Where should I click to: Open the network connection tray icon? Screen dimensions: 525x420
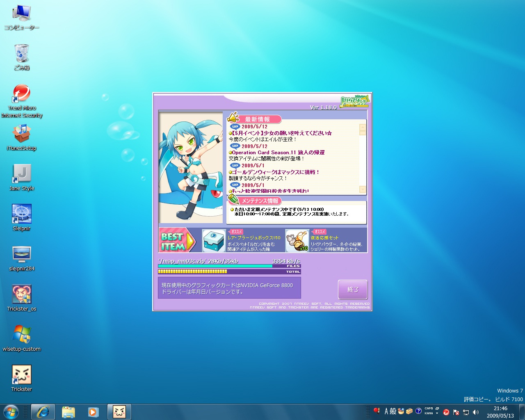click(x=466, y=412)
